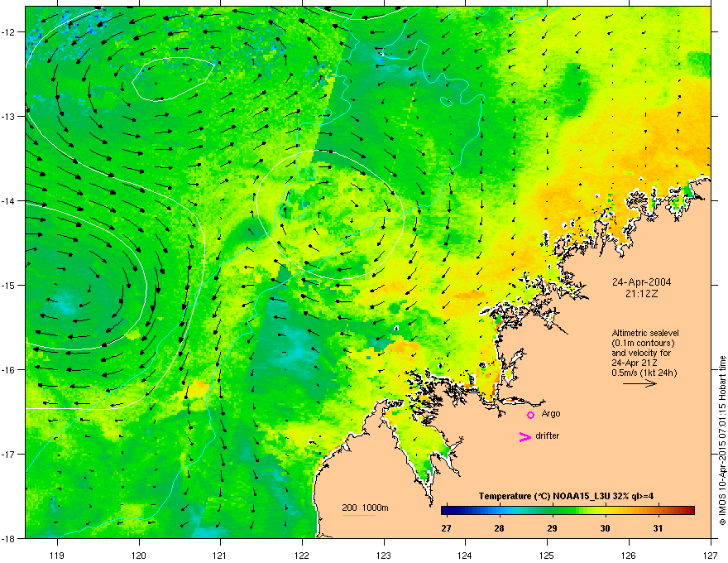Click the 0.5m/s velocity scale arrow

(639, 383)
